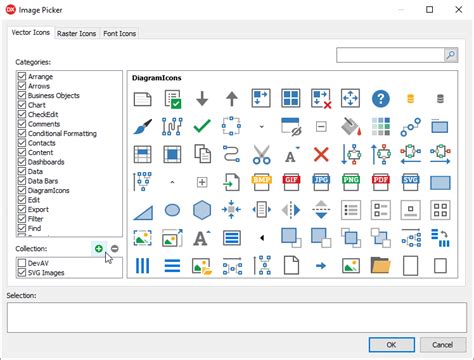Image resolution: width=474 pixels, height=360 pixels.
Task: Toggle the Filter category checkbox
Action: point(22,219)
